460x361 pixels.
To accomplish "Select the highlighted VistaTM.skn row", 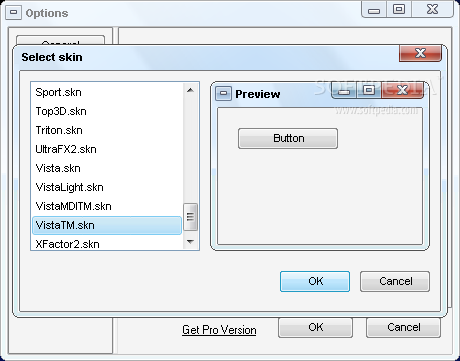I will (x=107, y=225).
